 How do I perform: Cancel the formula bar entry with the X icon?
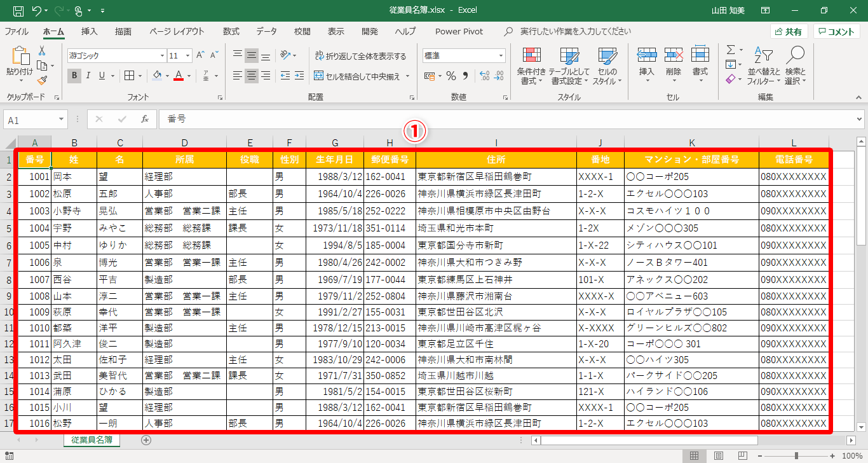click(x=99, y=119)
